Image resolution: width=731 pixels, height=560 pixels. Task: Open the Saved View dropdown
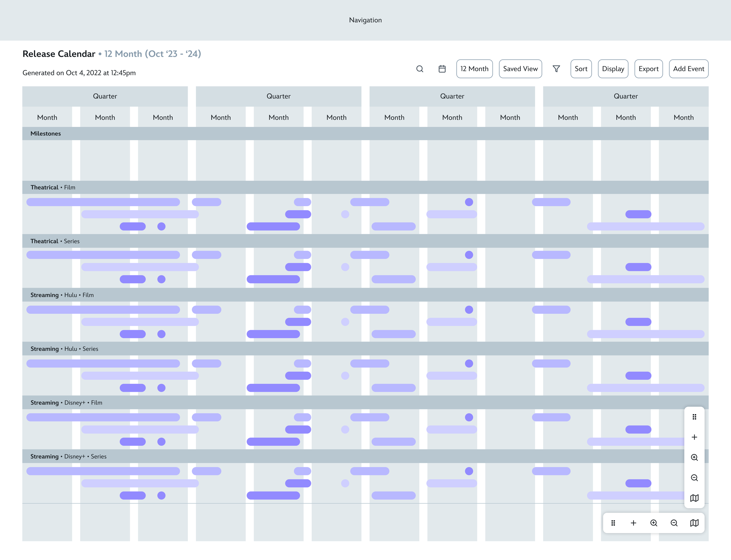point(520,69)
